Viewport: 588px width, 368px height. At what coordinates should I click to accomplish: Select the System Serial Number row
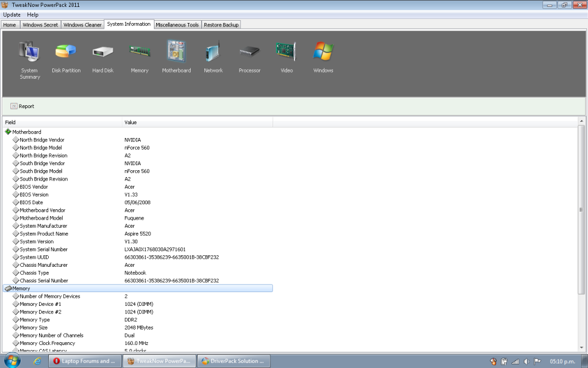coord(138,250)
